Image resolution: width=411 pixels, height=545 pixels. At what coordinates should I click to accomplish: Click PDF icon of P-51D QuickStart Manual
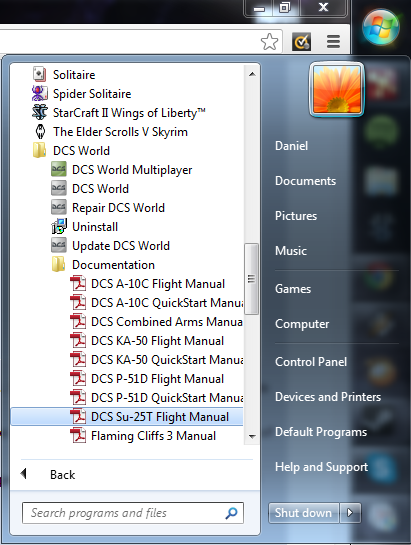tap(78, 397)
